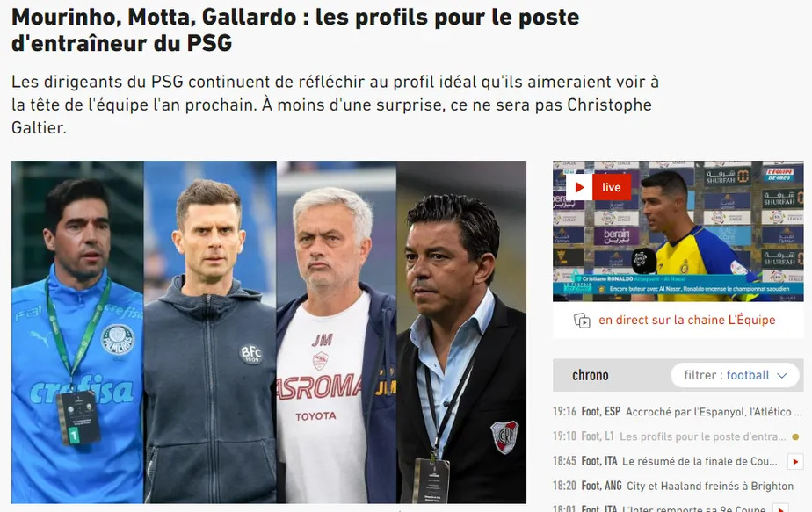The image size is (812, 512).
Task: Click the video icon beside 'en direct sur la chaine'
Action: 582,321
